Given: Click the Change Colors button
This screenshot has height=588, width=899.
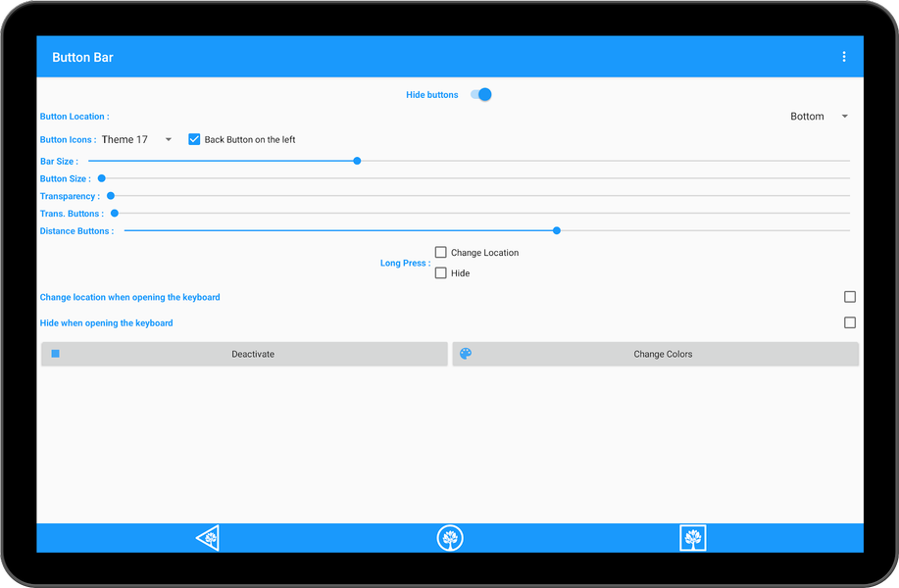Looking at the screenshot, I should pyautogui.click(x=655, y=354).
